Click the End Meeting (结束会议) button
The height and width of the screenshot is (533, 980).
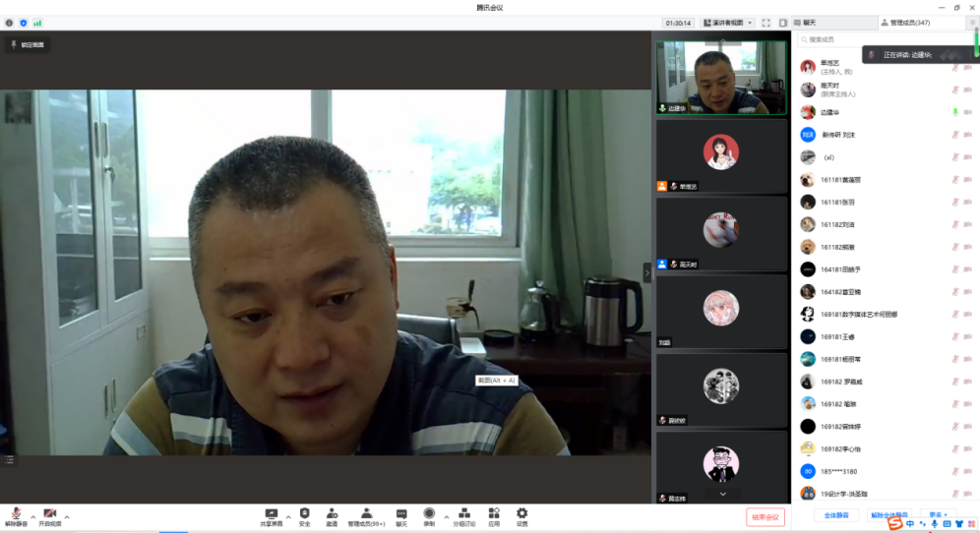point(765,516)
